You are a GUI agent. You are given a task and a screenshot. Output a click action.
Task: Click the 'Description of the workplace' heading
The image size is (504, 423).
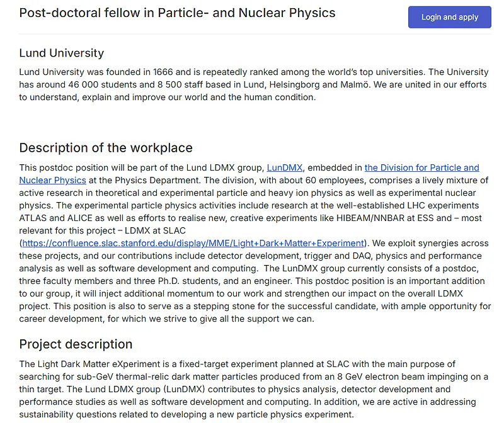(106, 148)
